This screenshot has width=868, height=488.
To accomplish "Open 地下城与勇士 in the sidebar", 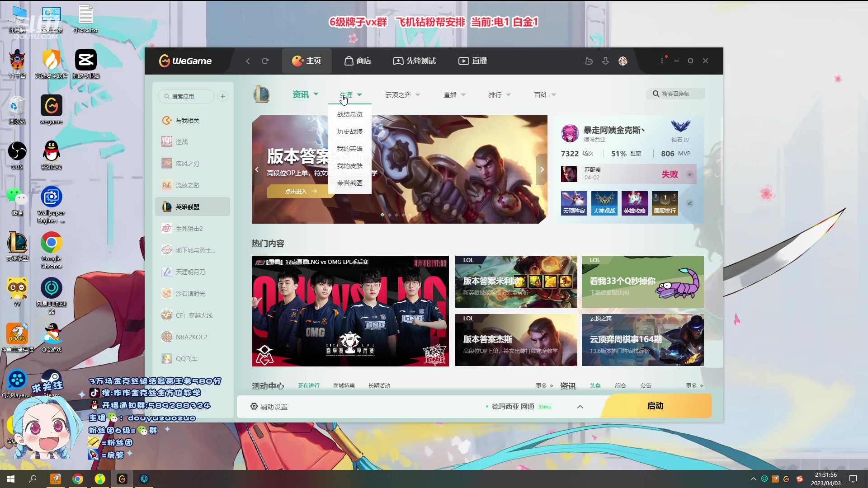I will [x=193, y=250].
